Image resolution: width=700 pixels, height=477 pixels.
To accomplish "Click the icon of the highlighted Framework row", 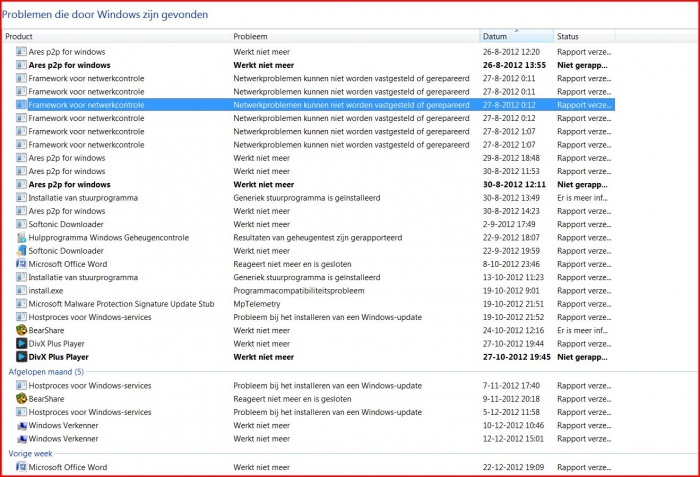I will point(21,105).
